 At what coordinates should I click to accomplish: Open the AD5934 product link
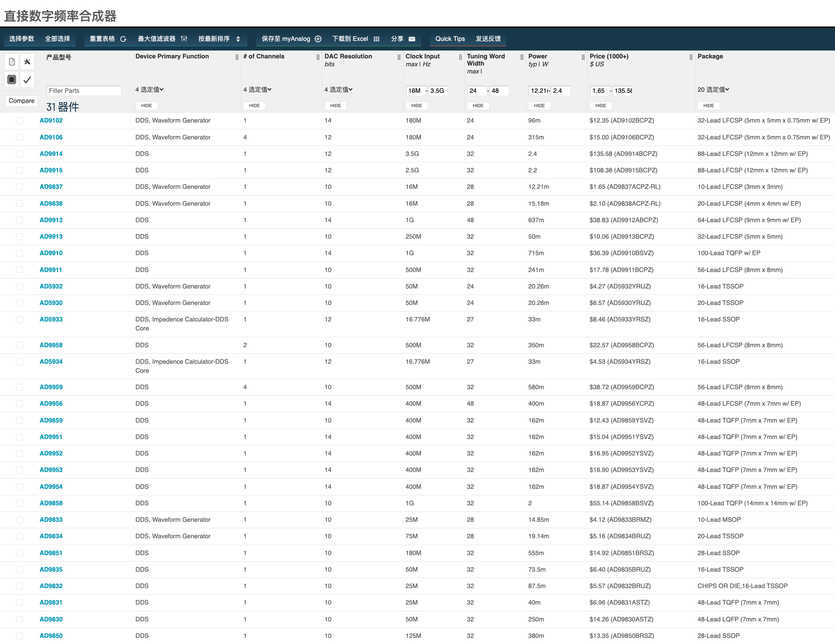point(51,361)
